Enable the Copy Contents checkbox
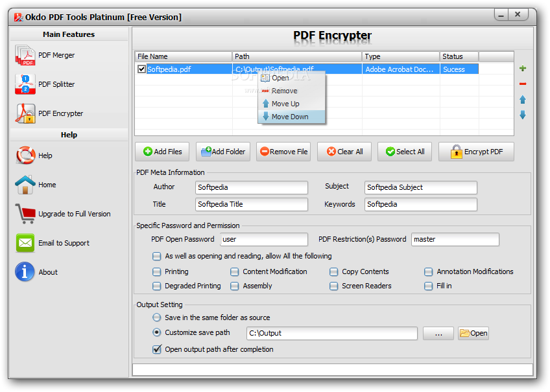Viewport: 550px width, 392px height. point(333,272)
